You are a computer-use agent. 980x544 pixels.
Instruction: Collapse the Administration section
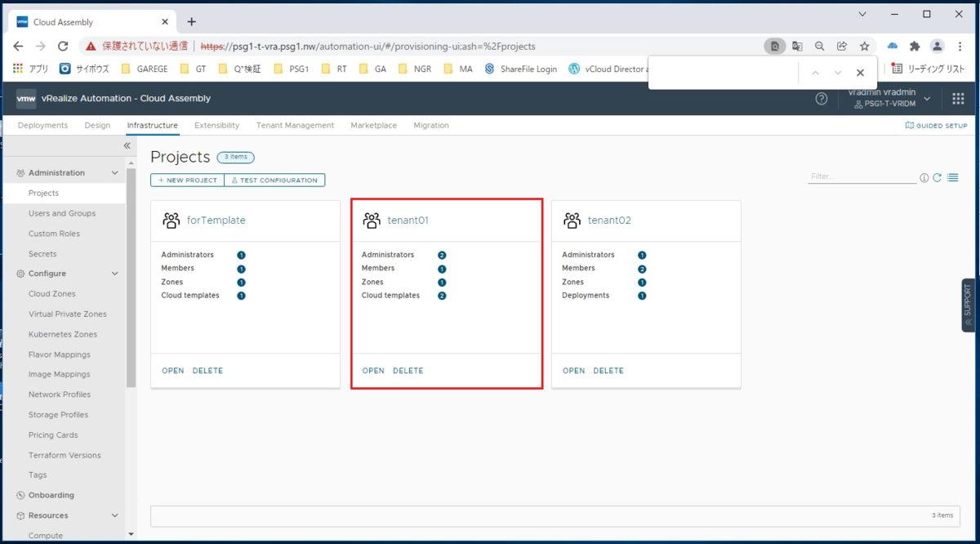(x=115, y=173)
